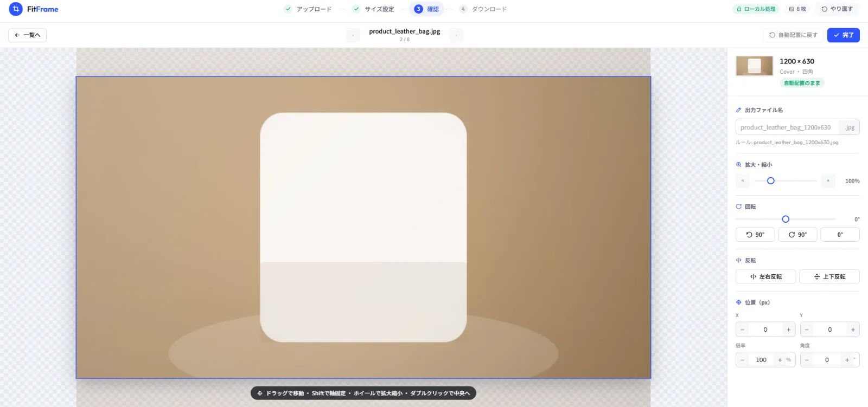Show the previous image with left chevron

coord(353,35)
